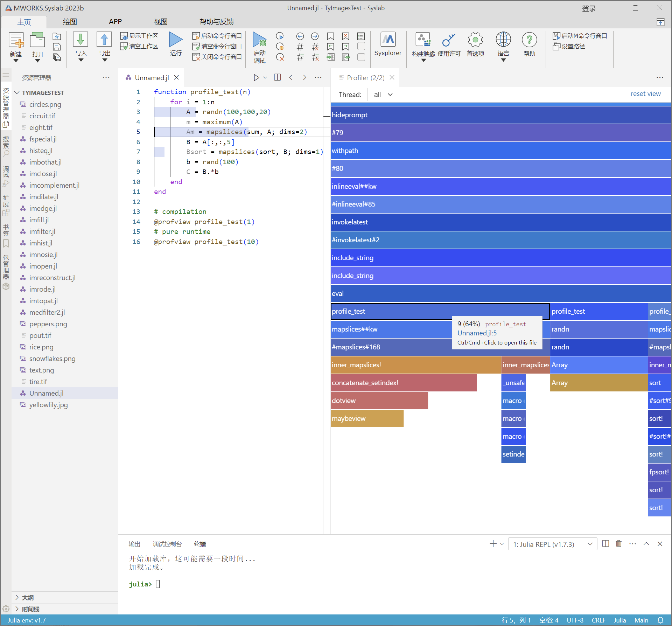Open the Thread 'all' dropdown
Screen dimensions: 672x626
pyautogui.click(x=381, y=95)
